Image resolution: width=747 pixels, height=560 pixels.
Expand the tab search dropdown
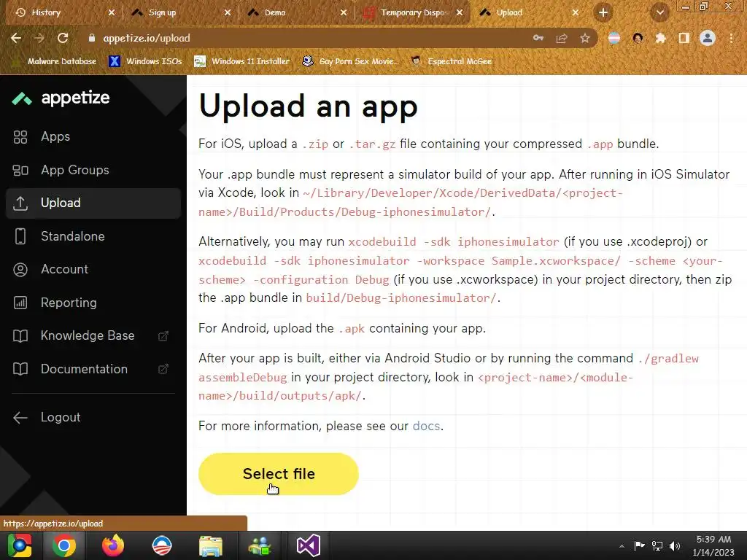(x=659, y=12)
